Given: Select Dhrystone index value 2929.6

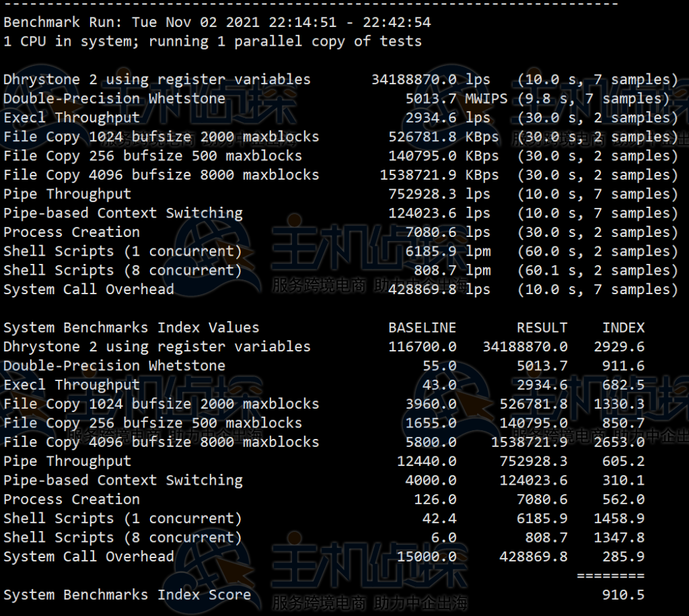Looking at the screenshot, I should click(619, 347).
